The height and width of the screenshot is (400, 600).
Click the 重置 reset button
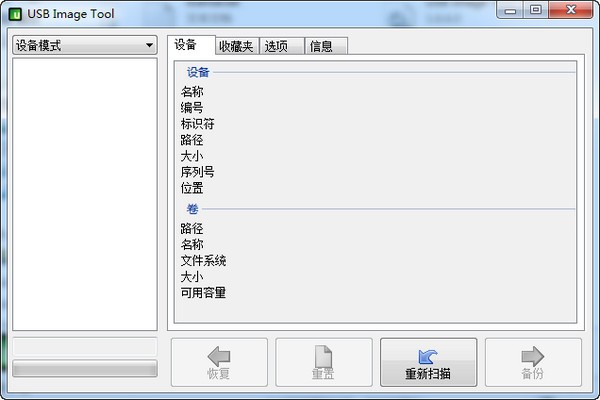point(324,362)
